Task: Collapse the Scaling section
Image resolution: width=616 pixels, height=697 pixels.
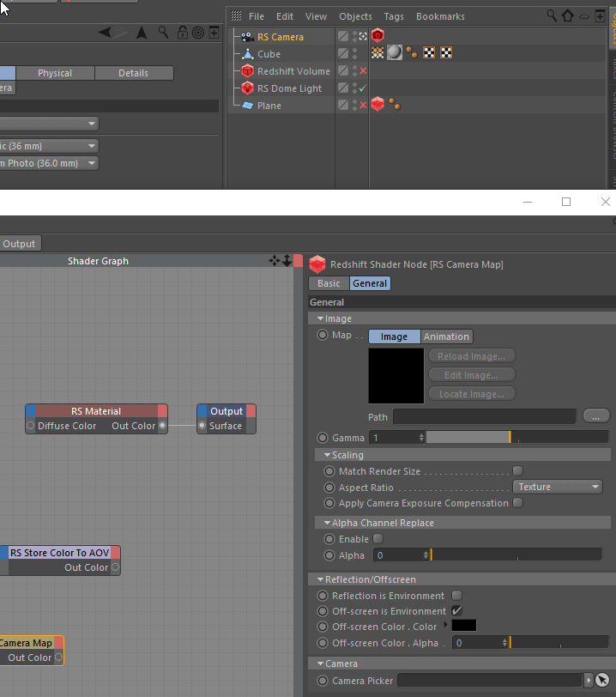Action: click(327, 455)
